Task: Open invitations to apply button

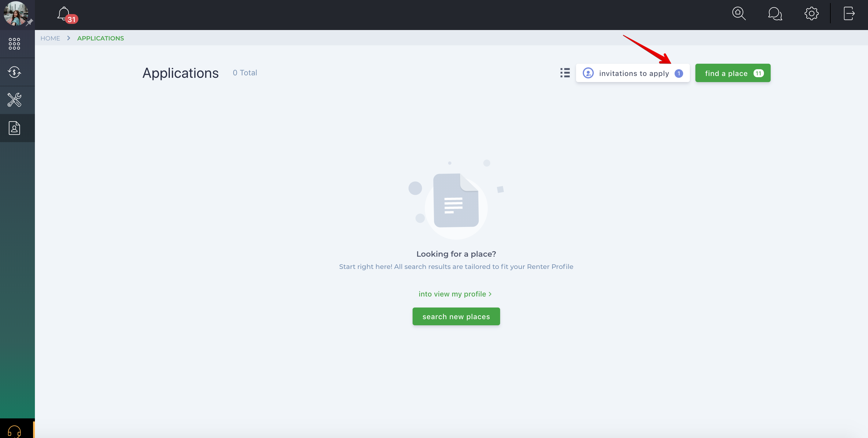Action: pyautogui.click(x=632, y=73)
